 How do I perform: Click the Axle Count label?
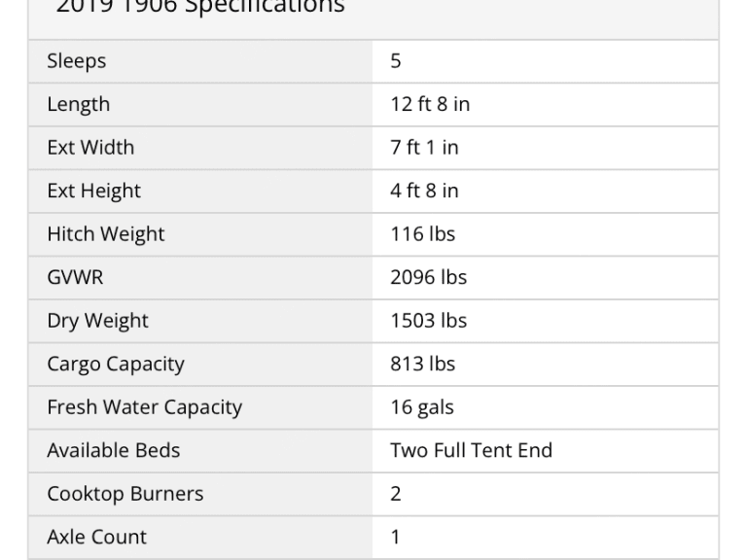point(97,537)
